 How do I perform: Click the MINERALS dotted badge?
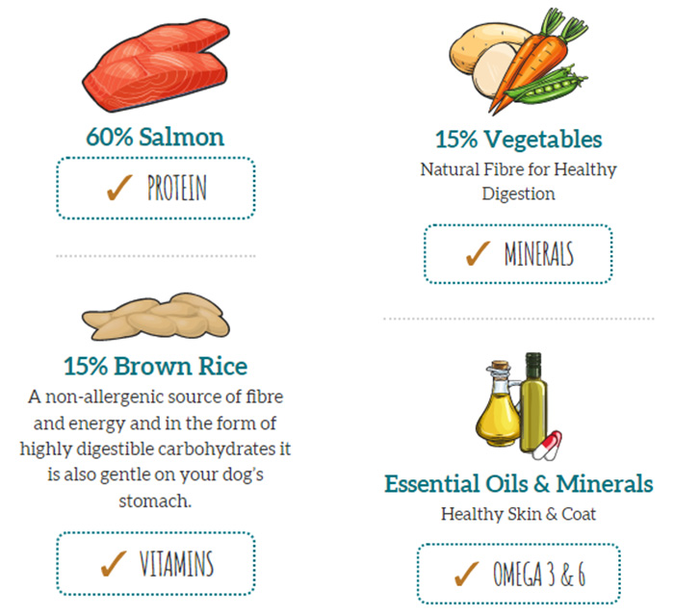coord(518,255)
